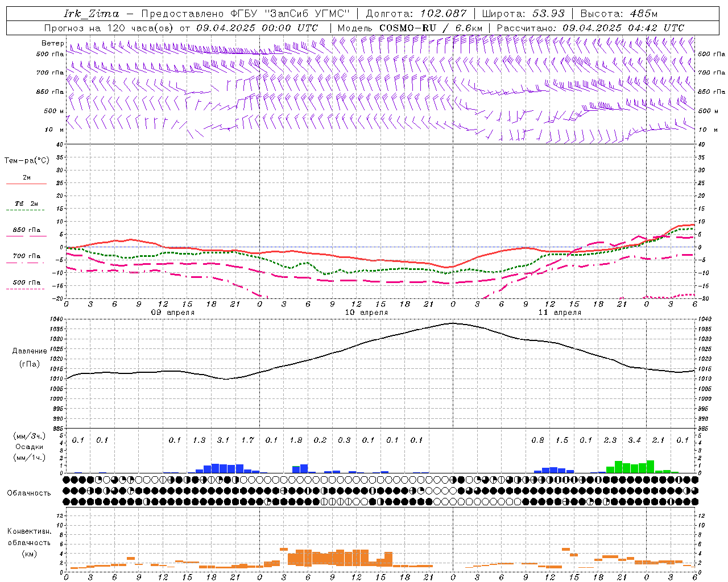Click the station name "Irk_Zima" in the header
This screenshot has width=728, height=582.
pyautogui.click(x=92, y=14)
